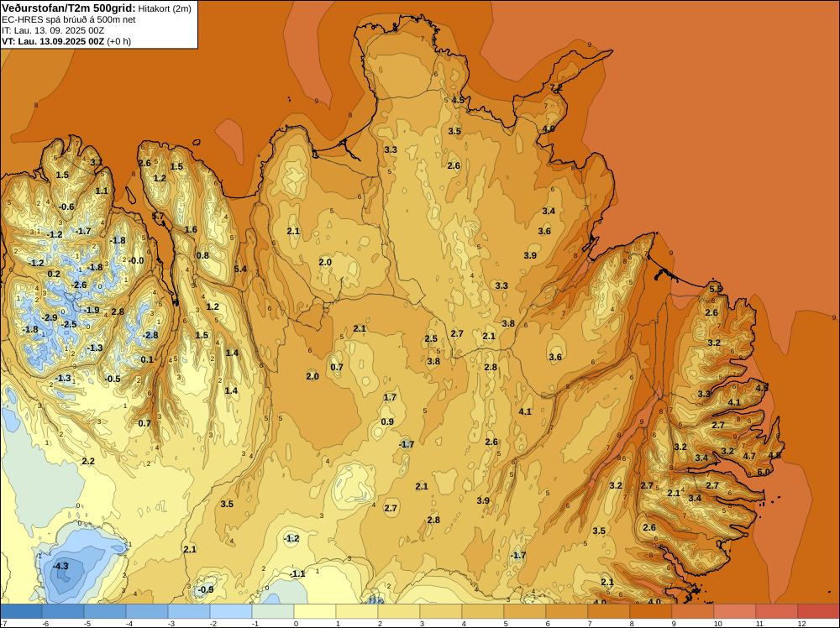Click the '-2.8' temperature value on the map
Screen dimensions: 840x628
click(150, 335)
